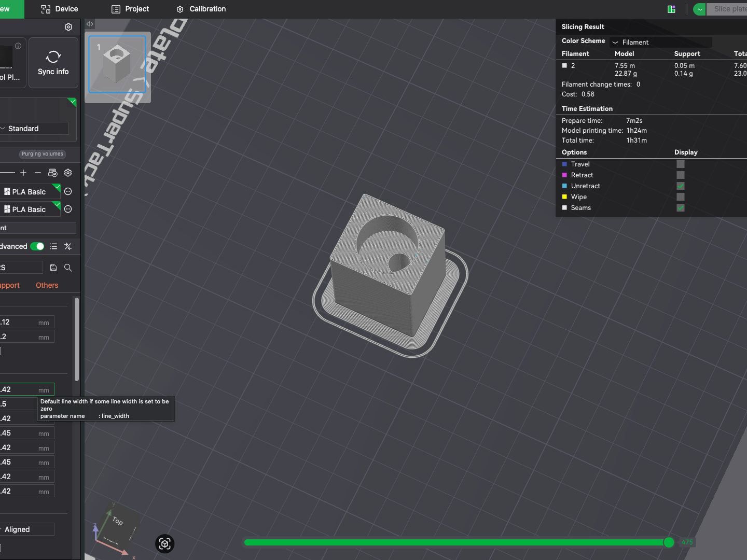The image size is (747, 560).
Task: Toggle the Advanced settings switch
Action: click(x=37, y=246)
